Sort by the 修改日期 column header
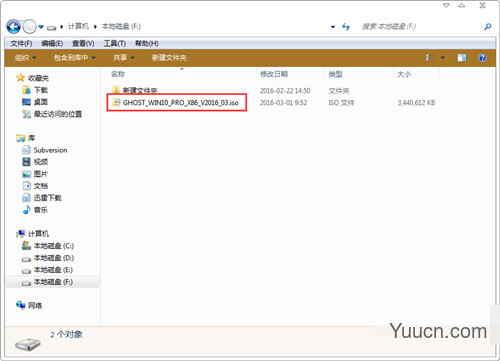Screen dimensions: 500x361 274,74
